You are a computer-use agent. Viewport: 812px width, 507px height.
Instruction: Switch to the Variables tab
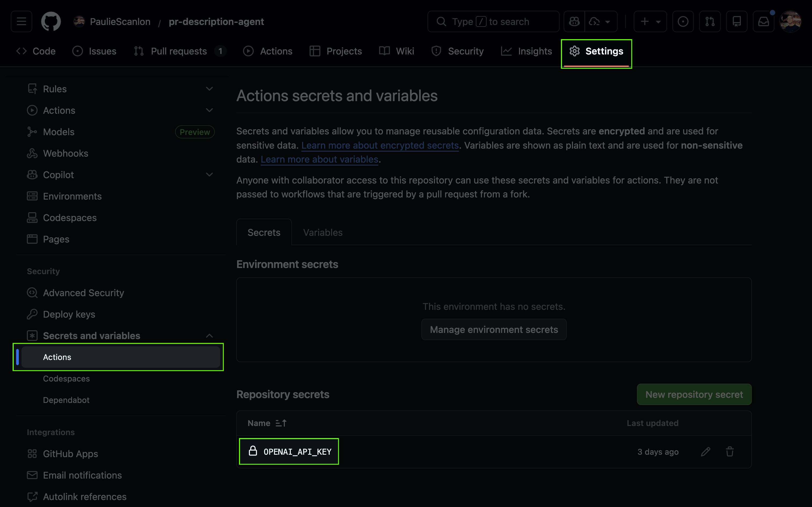coord(322,232)
